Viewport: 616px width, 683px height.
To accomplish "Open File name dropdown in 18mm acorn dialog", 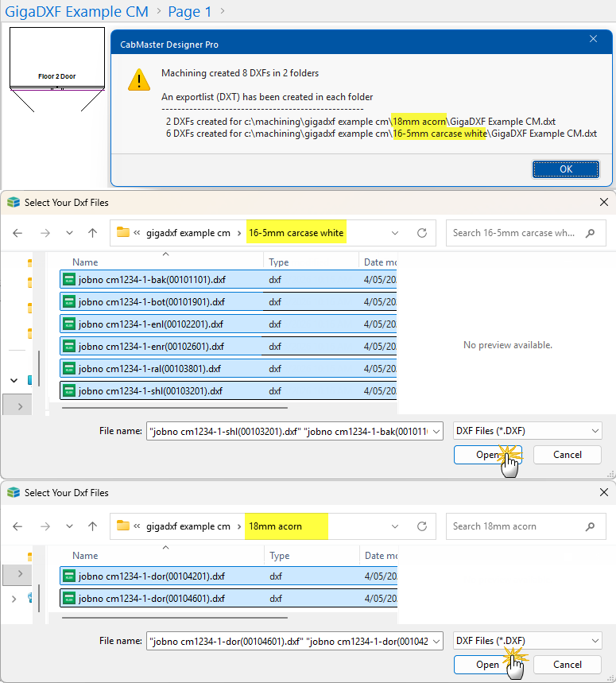I will point(436,641).
